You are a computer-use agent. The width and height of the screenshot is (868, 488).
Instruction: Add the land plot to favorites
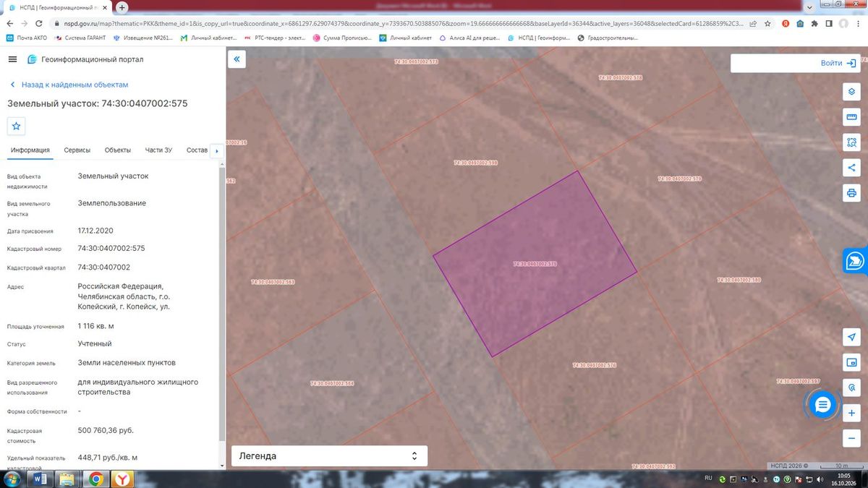[17, 126]
